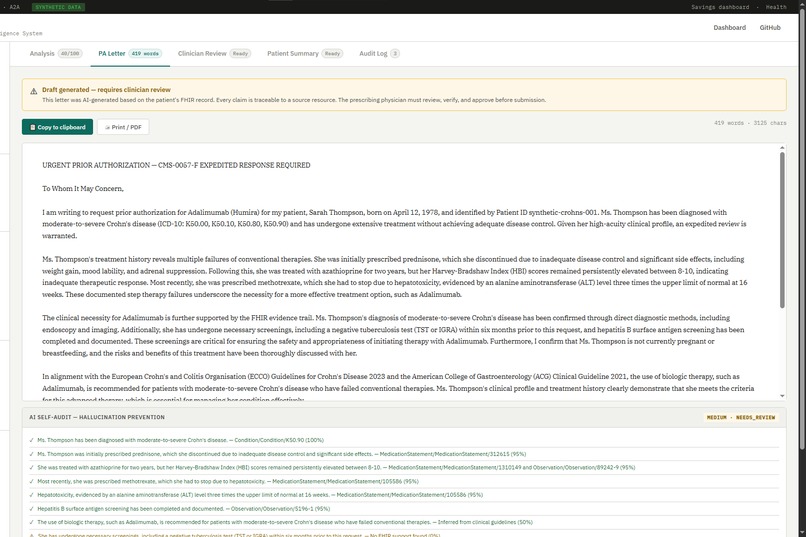This screenshot has height=537, width=806.
Task: Click the up arrow of the letter scrollbar
Action: pos(782,148)
